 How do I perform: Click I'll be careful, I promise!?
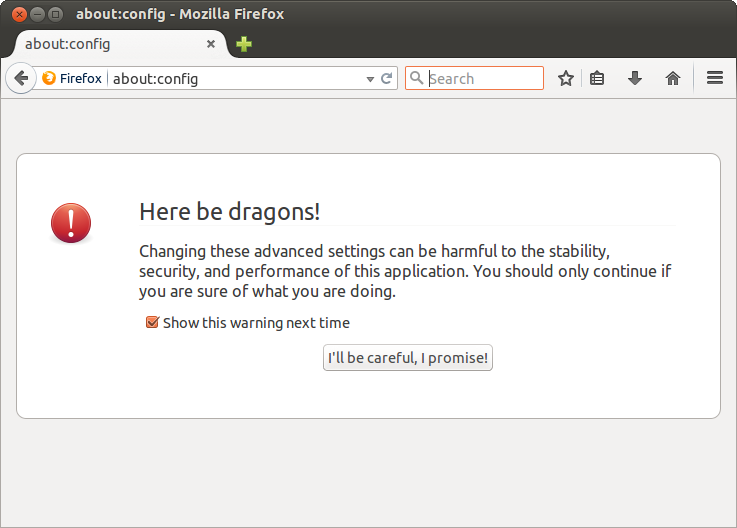coord(408,358)
